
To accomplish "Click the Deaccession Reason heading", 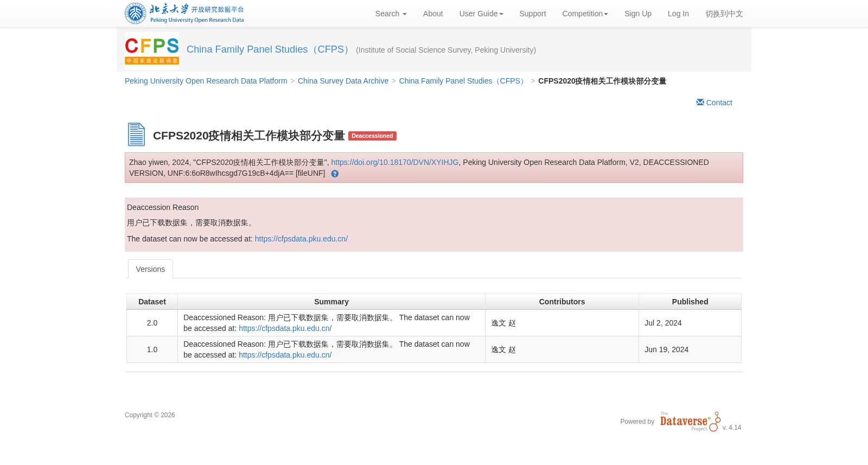I will pos(163,207).
